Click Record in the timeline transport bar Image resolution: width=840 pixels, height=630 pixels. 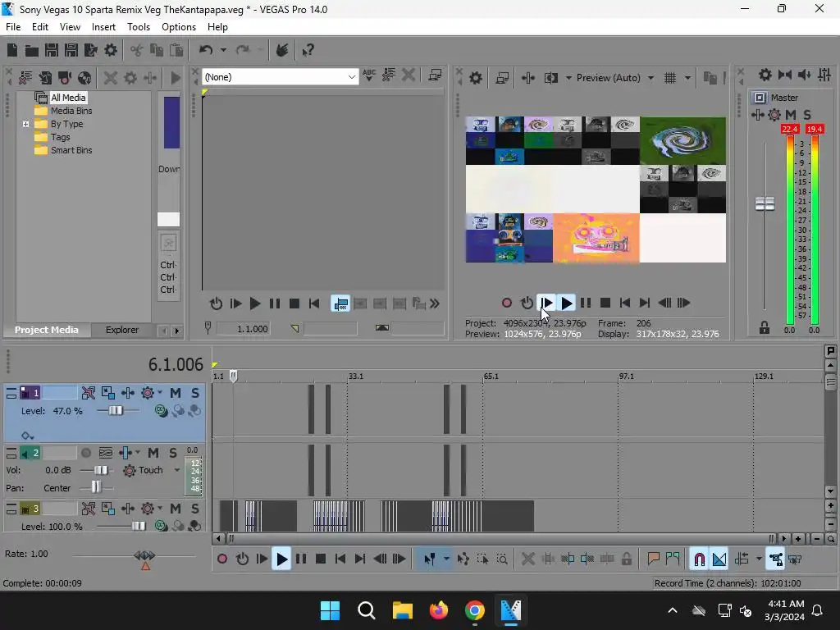[x=222, y=559]
